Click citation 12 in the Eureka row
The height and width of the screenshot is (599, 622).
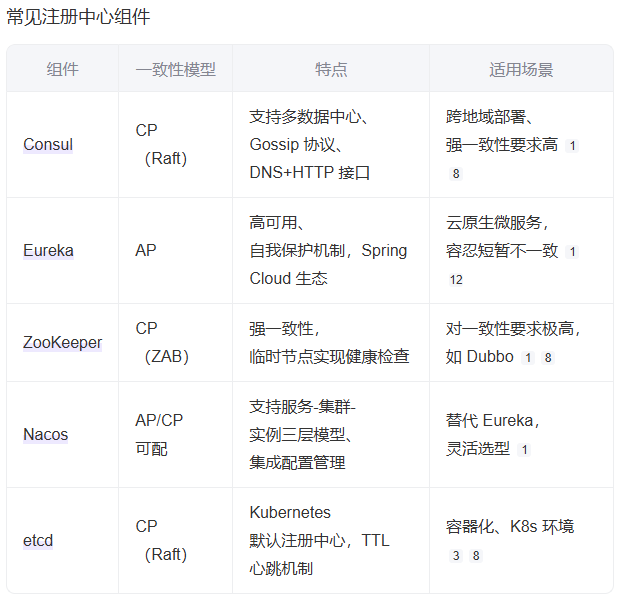(456, 280)
